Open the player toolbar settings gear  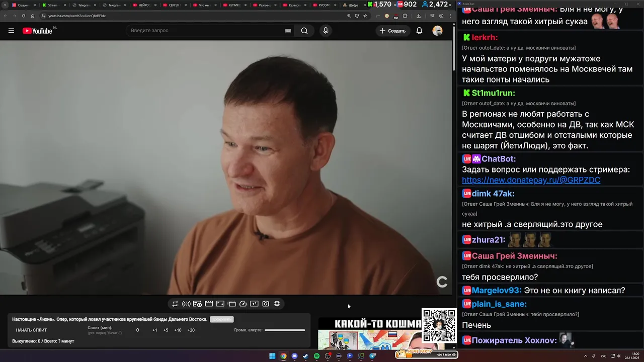click(277, 304)
